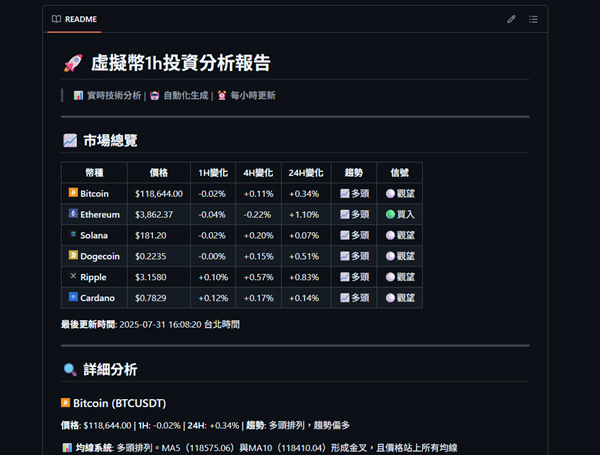600x455 pixels.
Task: Click the Cardano coin icon in table
Action: pyautogui.click(x=73, y=297)
